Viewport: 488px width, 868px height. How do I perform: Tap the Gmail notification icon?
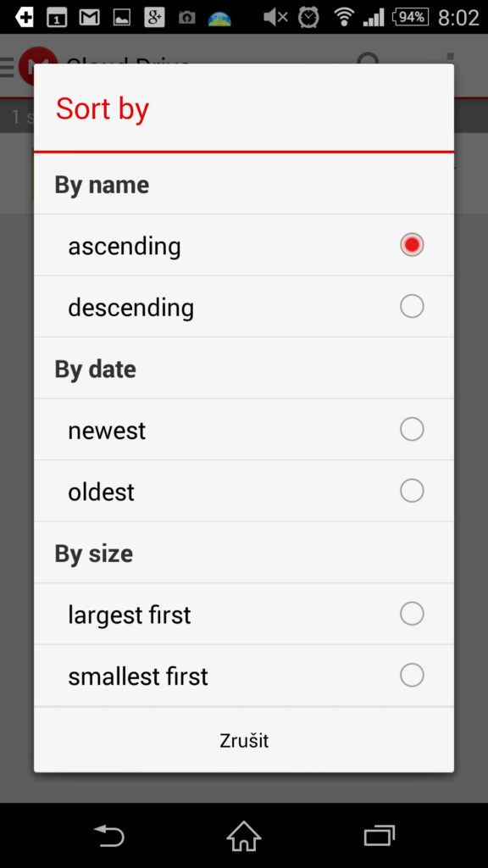click(x=89, y=18)
